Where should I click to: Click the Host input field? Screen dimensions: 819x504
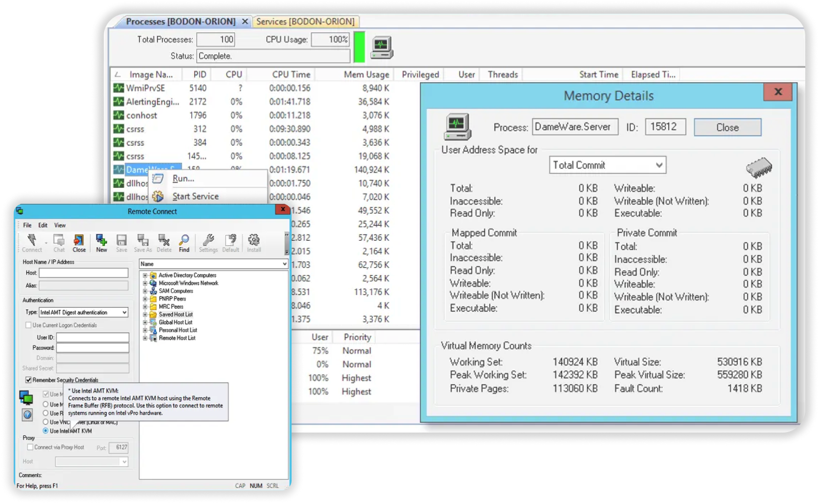pyautogui.click(x=84, y=273)
